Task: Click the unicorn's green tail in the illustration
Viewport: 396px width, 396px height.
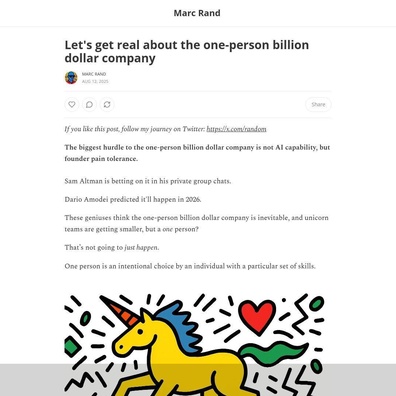Action: click(x=273, y=353)
